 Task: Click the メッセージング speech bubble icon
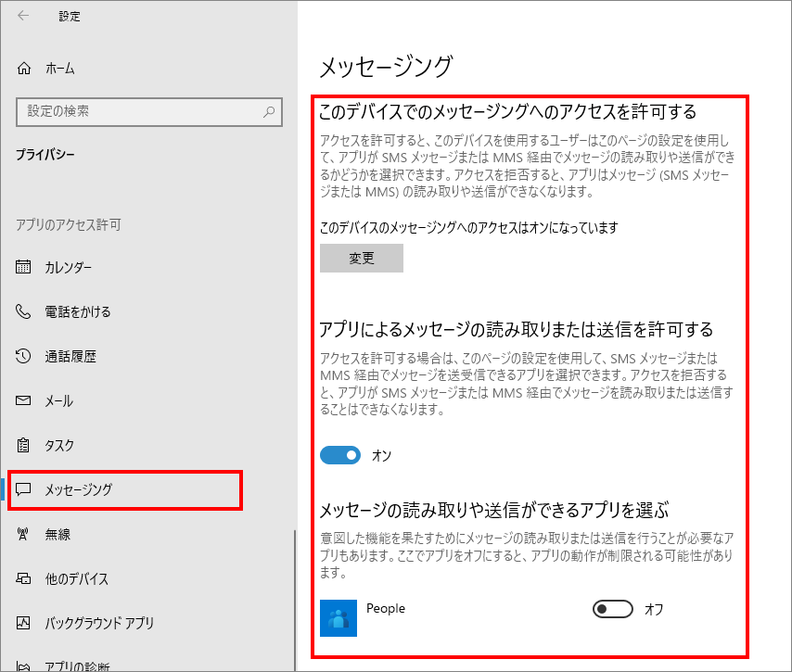pyautogui.click(x=23, y=488)
